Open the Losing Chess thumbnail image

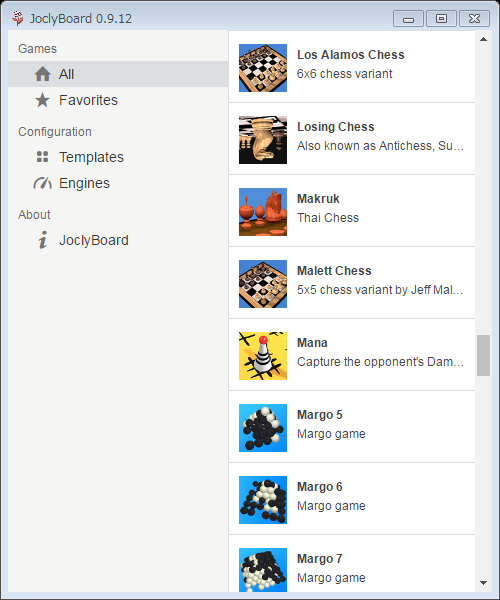[263, 140]
